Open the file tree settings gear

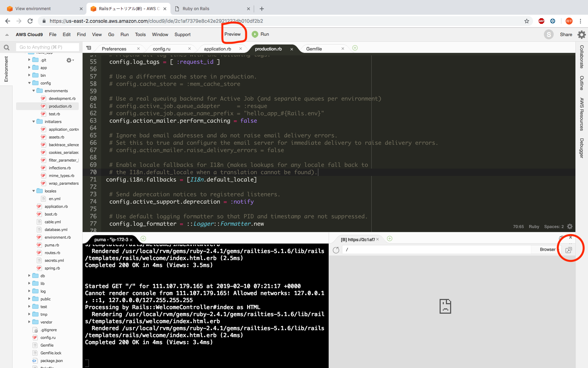[x=69, y=60]
